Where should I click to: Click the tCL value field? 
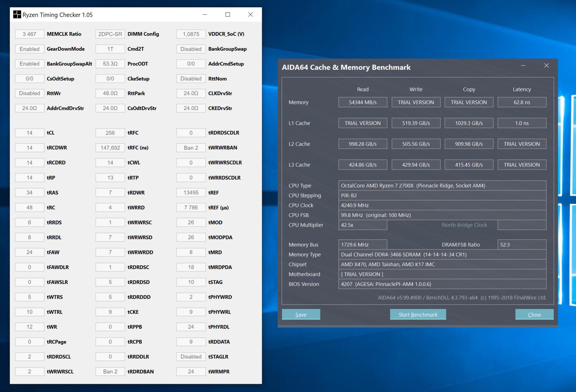click(x=30, y=133)
